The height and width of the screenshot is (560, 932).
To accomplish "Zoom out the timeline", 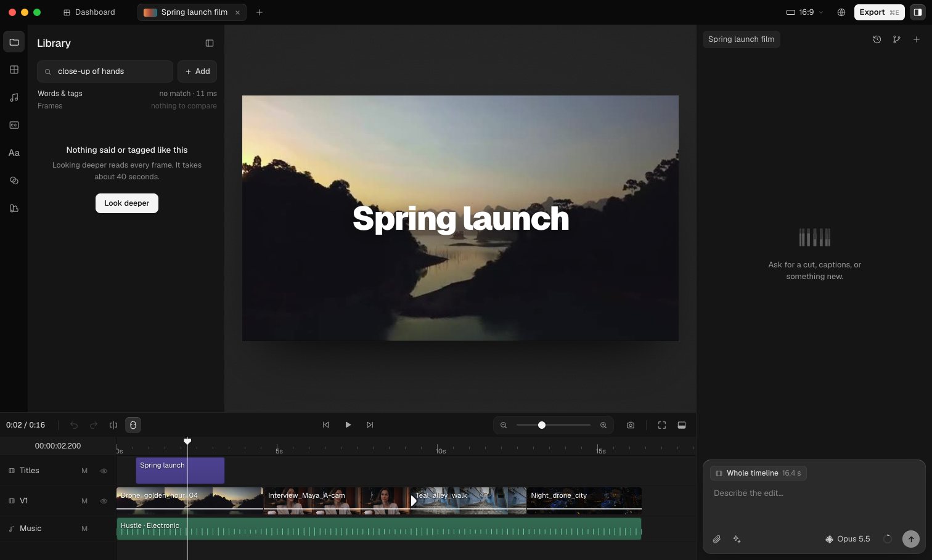I will tap(504, 425).
